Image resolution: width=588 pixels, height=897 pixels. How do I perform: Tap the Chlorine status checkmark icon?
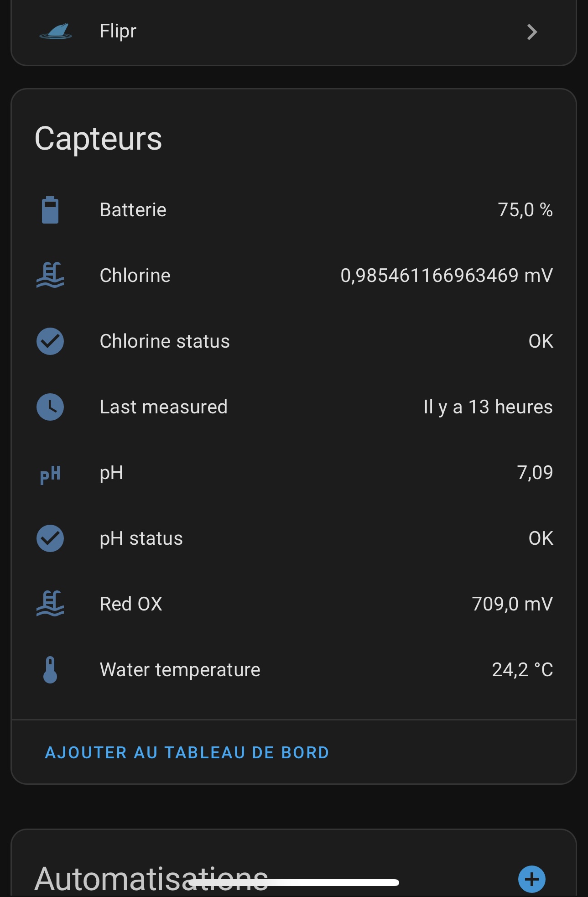[50, 341]
